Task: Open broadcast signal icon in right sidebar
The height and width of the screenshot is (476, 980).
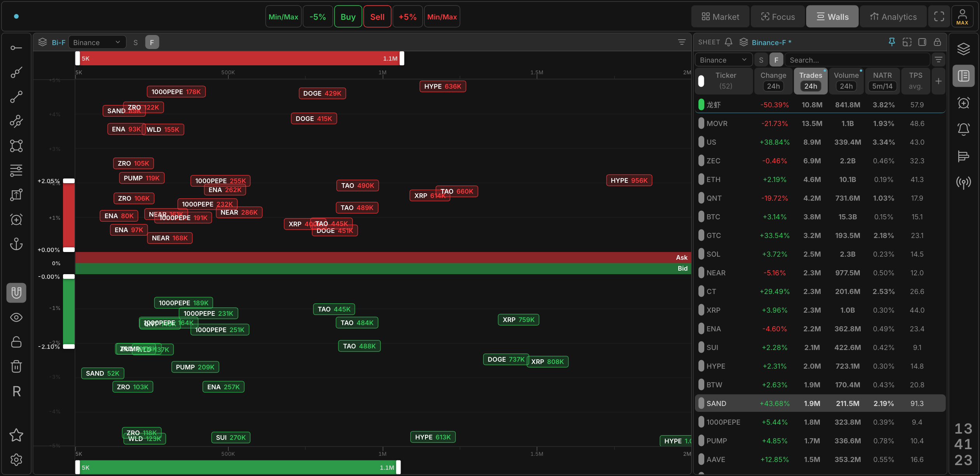Action: [x=963, y=182]
